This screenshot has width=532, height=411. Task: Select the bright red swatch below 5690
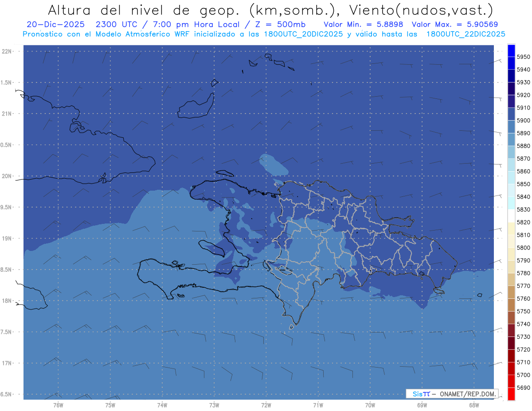(x=511, y=394)
